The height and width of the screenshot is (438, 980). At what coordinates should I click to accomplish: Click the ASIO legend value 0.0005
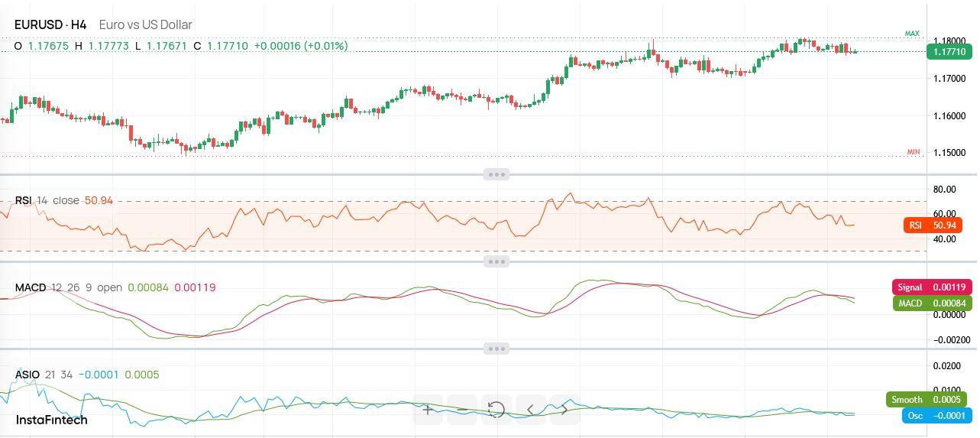142,375
